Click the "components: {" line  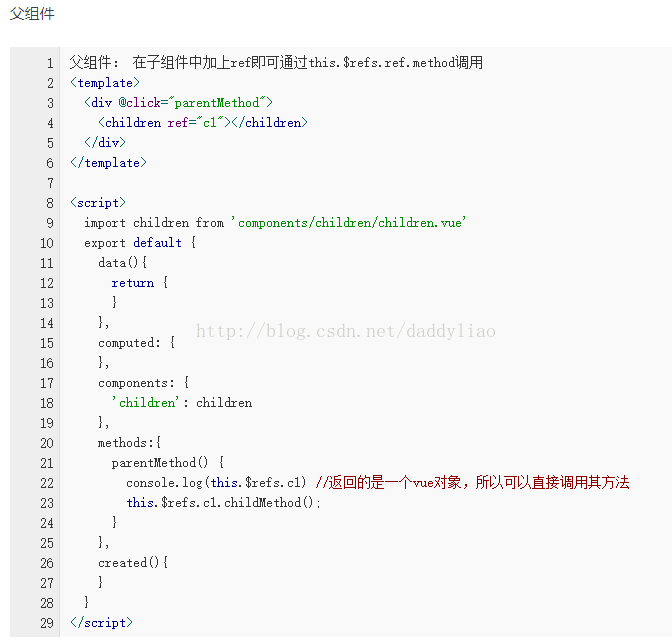(x=144, y=382)
